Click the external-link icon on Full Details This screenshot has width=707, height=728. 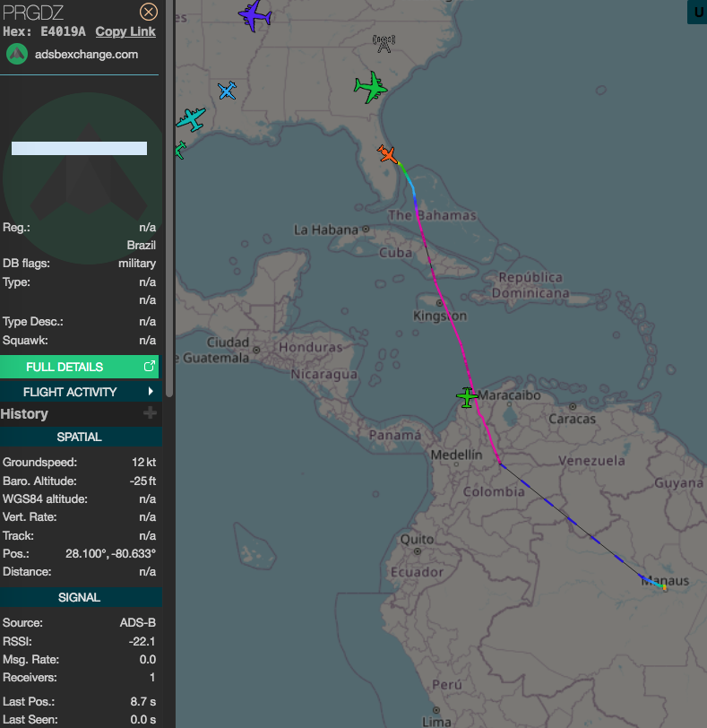(149, 367)
